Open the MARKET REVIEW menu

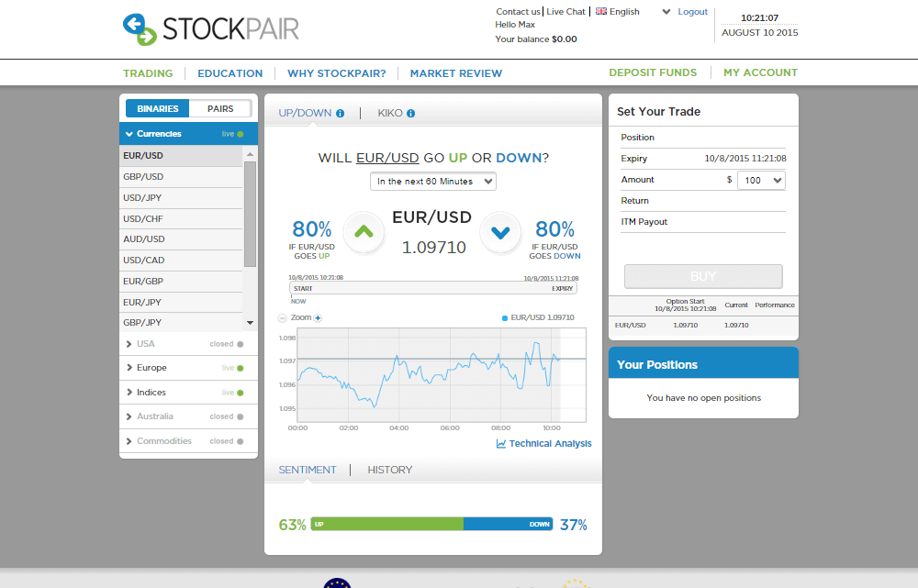tap(456, 73)
